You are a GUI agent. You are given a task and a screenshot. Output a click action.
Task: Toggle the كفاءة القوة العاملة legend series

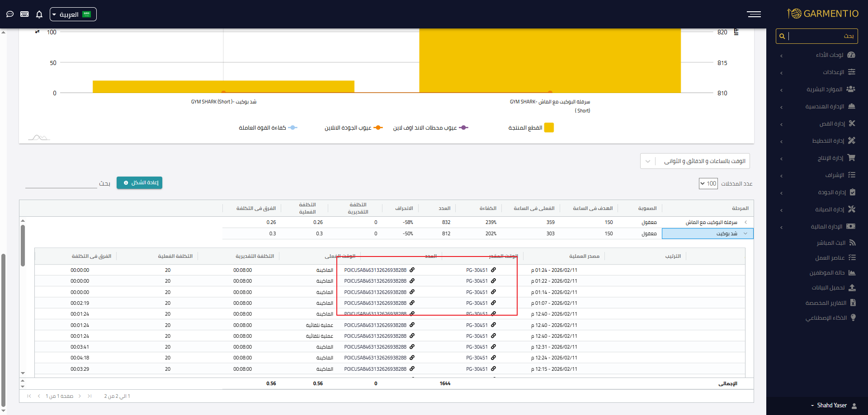[x=268, y=128]
